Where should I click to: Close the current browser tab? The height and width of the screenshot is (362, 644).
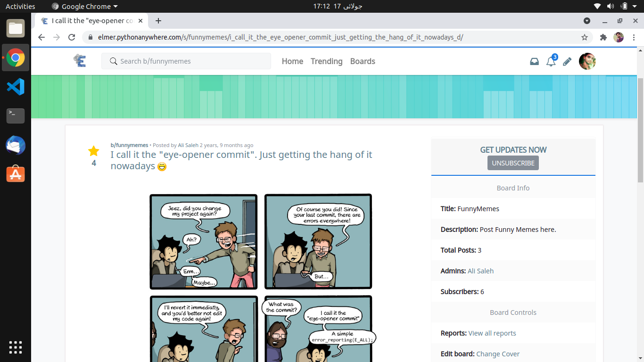[140, 21]
